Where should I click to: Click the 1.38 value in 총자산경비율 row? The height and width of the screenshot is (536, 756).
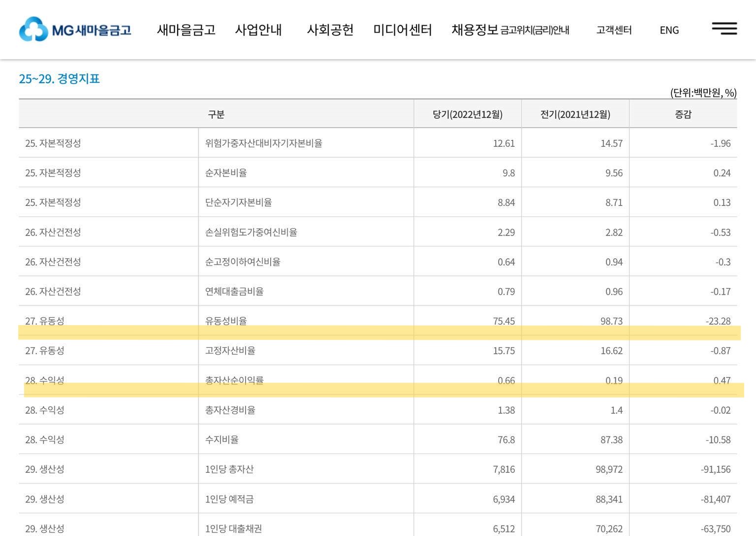tap(506, 410)
